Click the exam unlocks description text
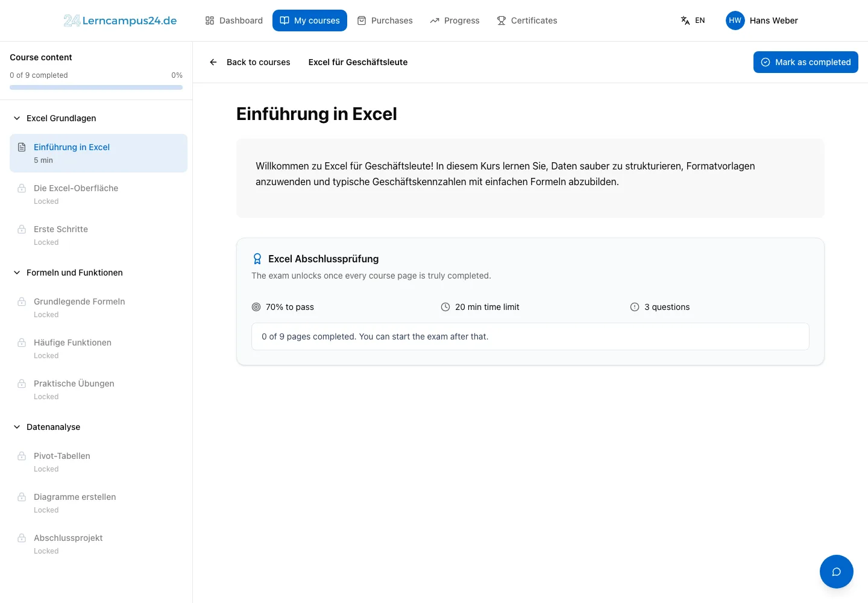 pyautogui.click(x=371, y=276)
